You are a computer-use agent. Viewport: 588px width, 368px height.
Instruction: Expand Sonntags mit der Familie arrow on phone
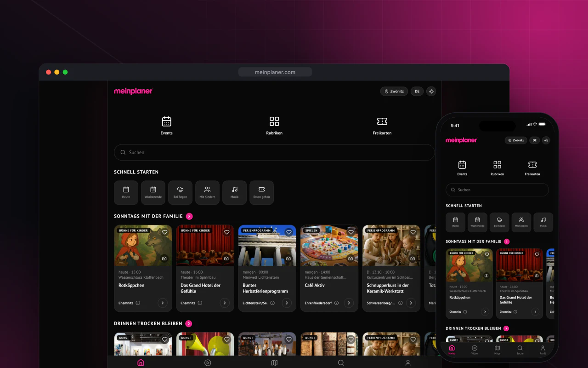(507, 241)
